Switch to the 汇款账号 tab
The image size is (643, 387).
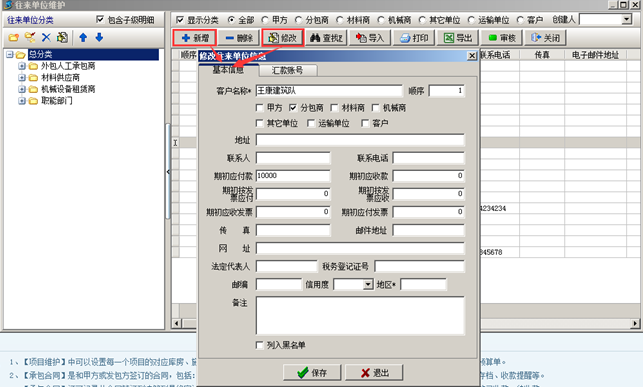287,70
